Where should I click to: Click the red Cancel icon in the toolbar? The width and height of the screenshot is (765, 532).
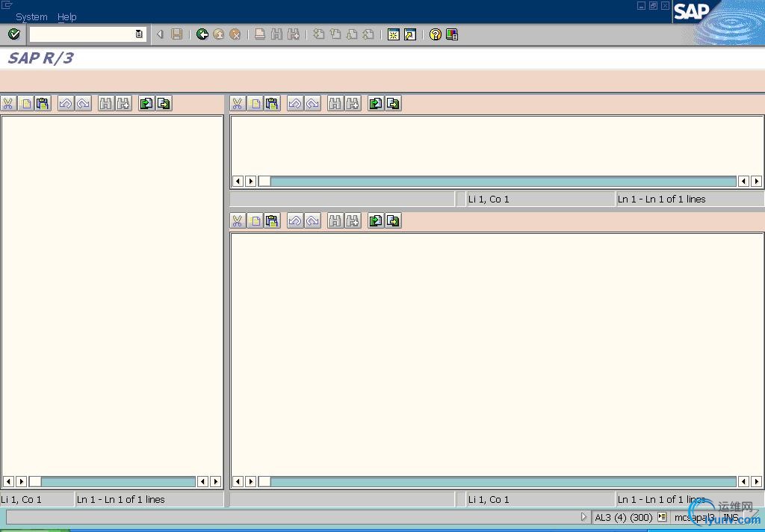[235, 34]
